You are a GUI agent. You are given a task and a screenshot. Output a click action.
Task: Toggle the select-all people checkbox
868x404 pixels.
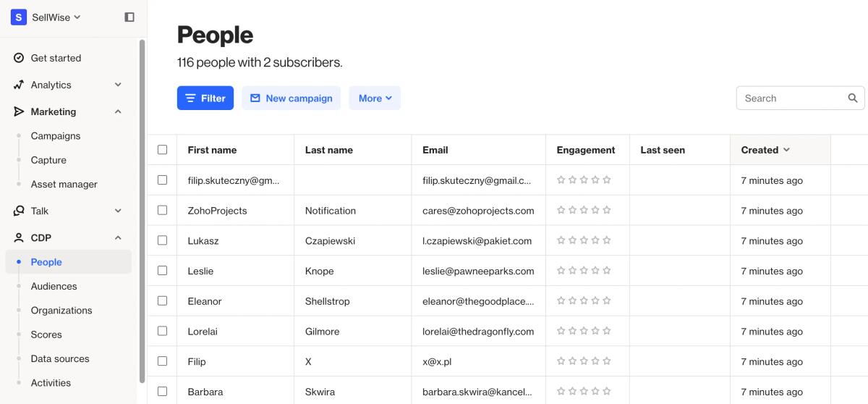tap(162, 150)
